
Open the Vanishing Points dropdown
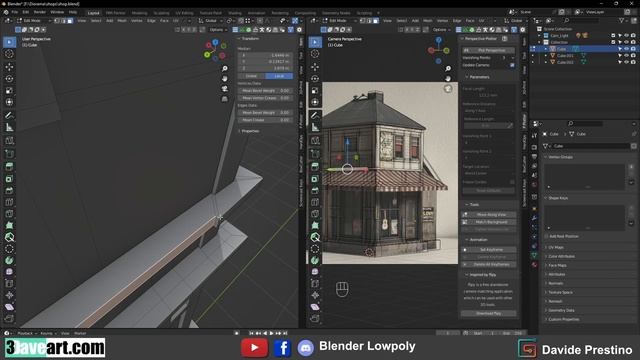click(x=509, y=58)
